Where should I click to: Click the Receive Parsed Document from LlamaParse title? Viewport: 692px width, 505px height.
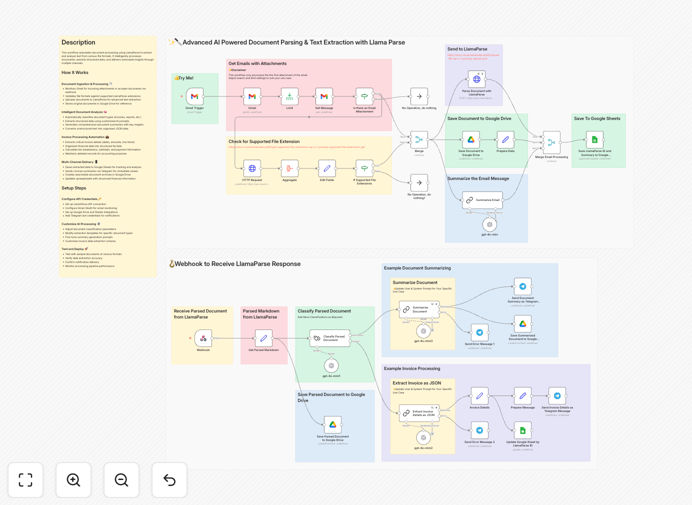[x=200, y=314]
